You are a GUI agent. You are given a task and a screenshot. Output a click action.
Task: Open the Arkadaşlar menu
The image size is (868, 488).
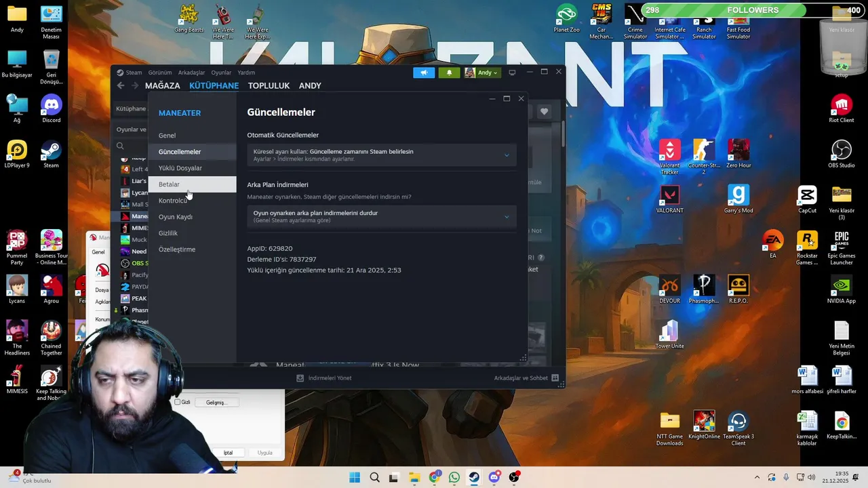pyautogui.click(x=191, y=73)
